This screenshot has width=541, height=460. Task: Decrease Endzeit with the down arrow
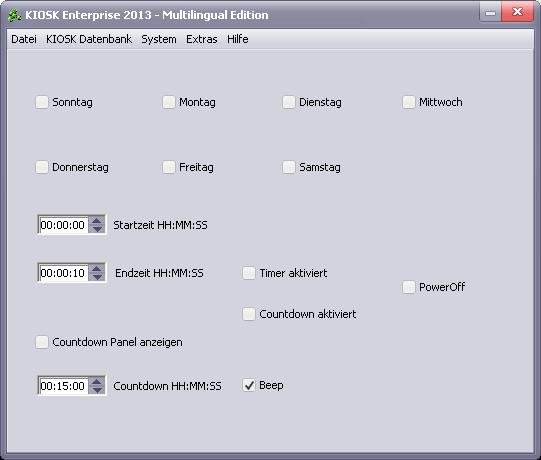(x=97, y=277)
